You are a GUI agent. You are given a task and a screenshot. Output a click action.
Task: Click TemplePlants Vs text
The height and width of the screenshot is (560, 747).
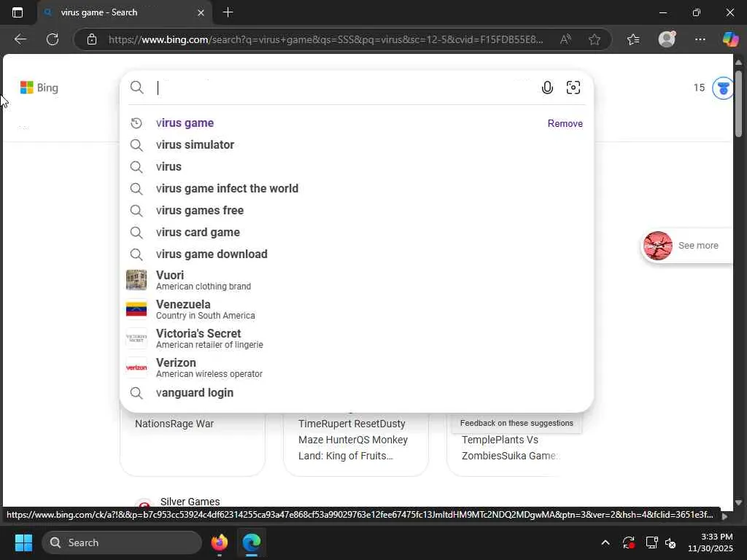coord(500,440)
